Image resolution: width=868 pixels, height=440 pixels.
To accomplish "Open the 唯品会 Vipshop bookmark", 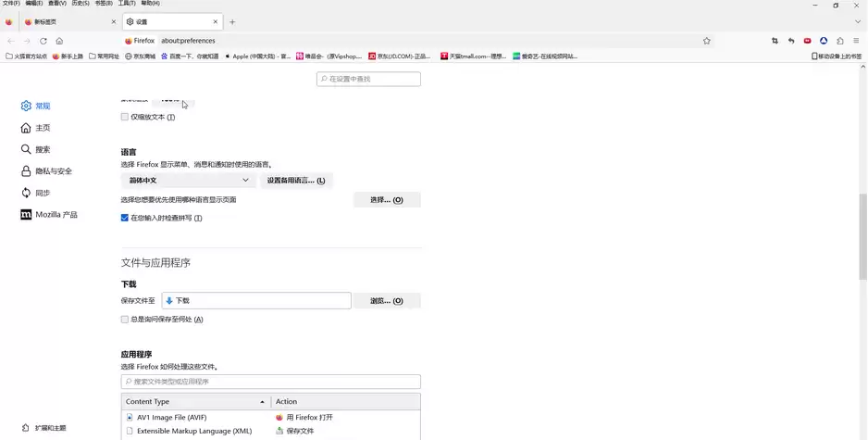I will click(x=329, y=57).
